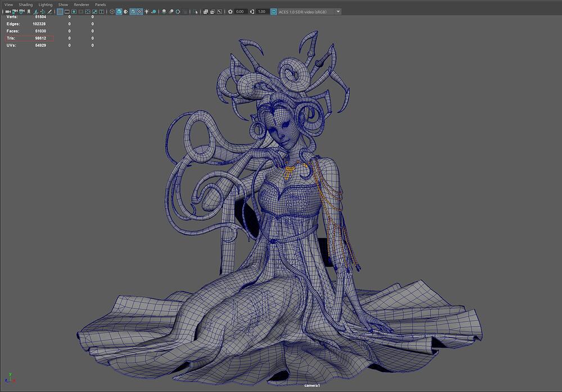Click the Grease Pencil icon
562x392 pixels.
[50, 11]
